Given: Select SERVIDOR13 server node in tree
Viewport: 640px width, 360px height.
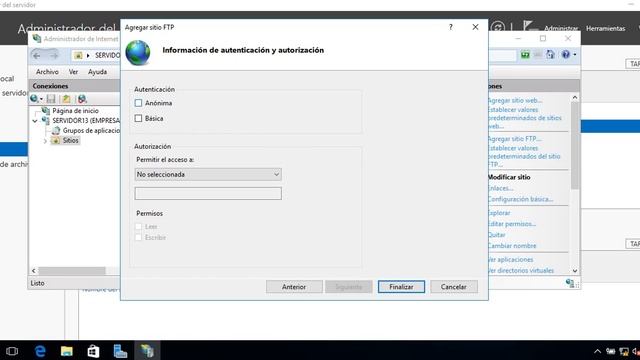Looking at the screenshot, I should click(86, 121).
